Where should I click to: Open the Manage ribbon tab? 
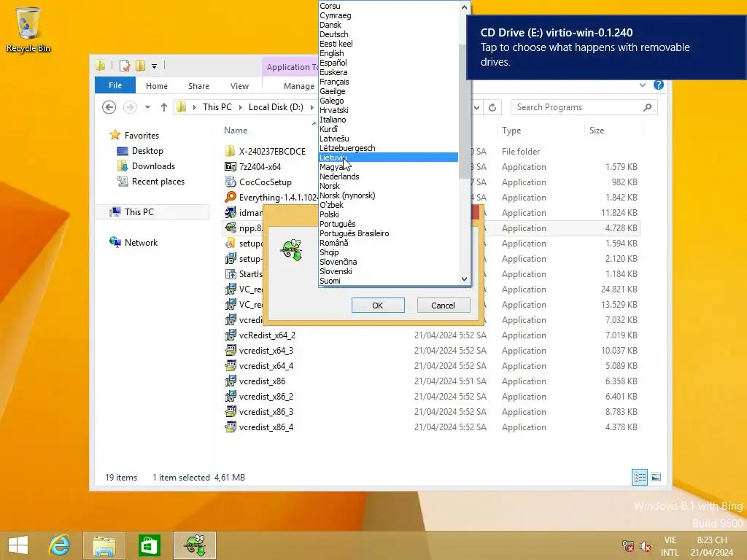[298, 86]
